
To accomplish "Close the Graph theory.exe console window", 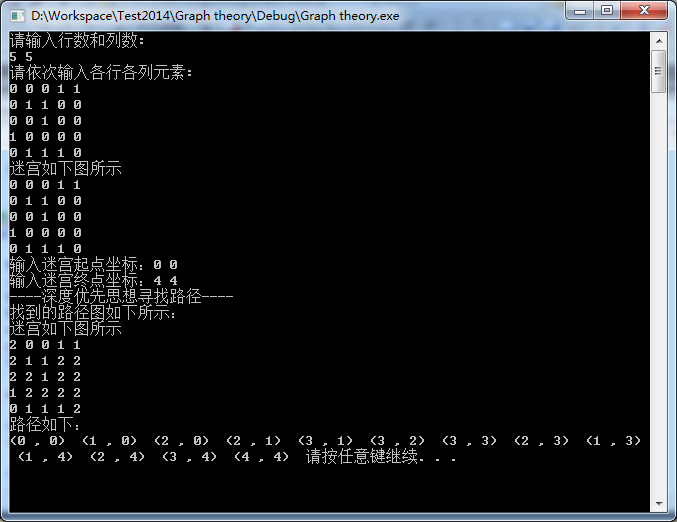I will pos(644,11).
